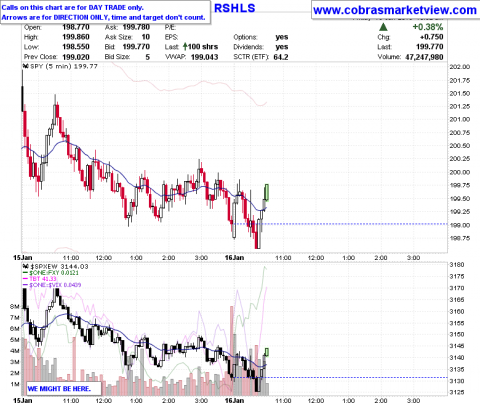Click the '$SPXEW 3144.03' chart label
The height and width of the screenshot is (406, 480).
click(59, 266)
